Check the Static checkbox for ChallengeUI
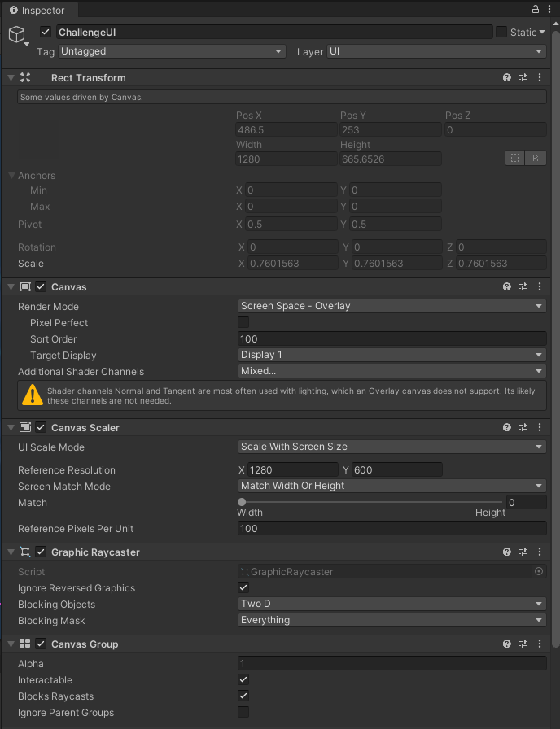 (502, 31)
